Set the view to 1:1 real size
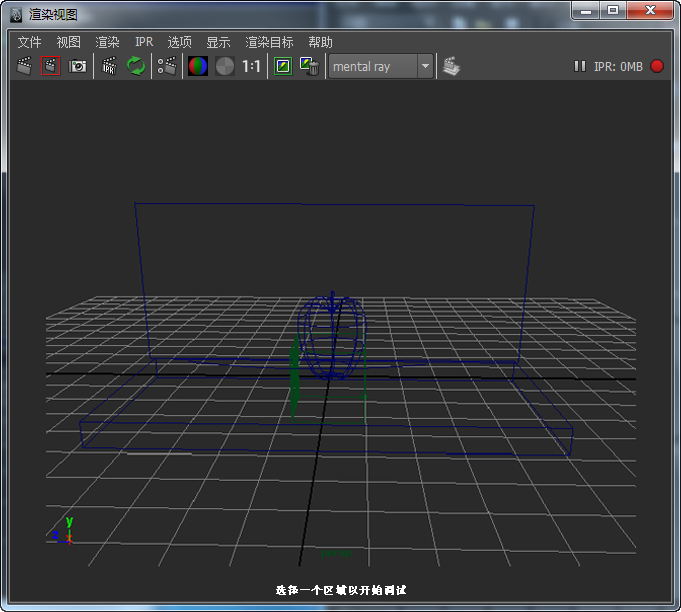 251,66
